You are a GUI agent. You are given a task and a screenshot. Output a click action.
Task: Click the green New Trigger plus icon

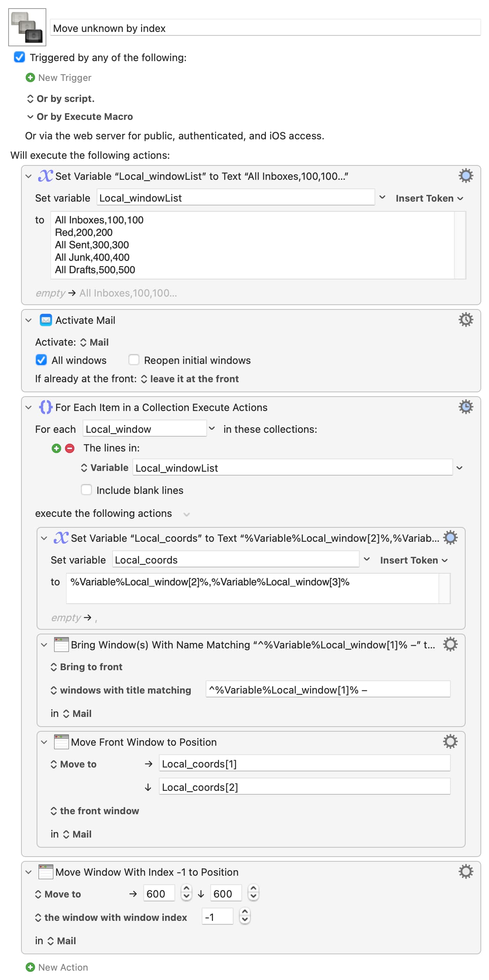coord(30,78)
